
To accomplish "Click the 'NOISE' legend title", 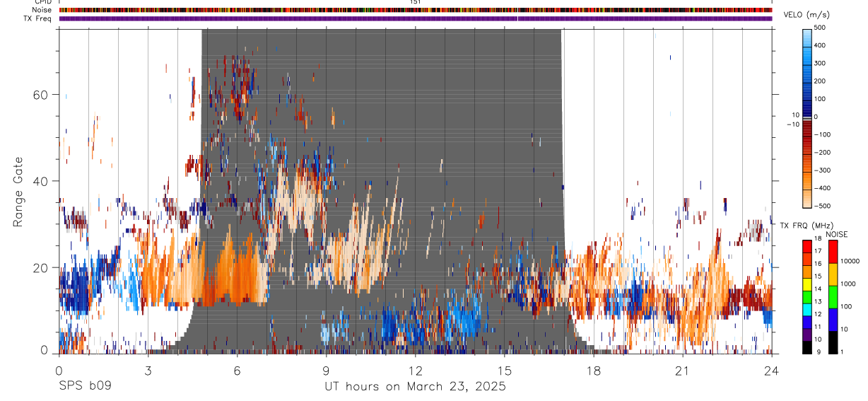I will coord(836,234).
